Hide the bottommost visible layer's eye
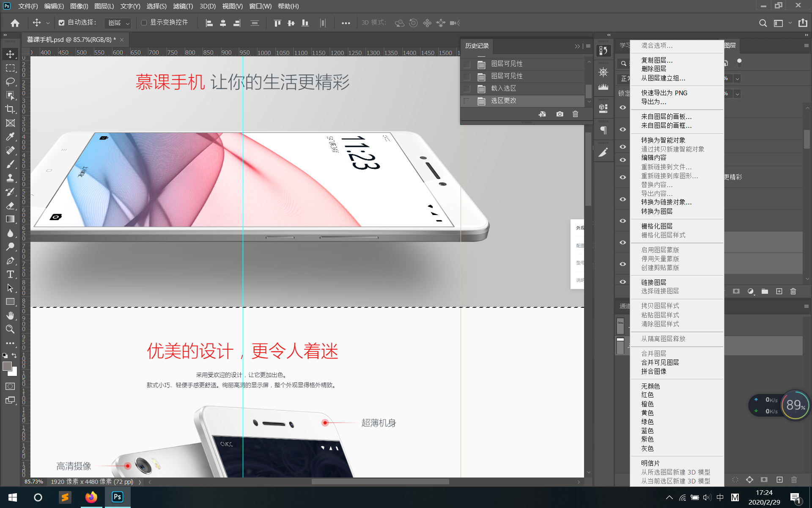 pyautogui.click(x=623, y=282)
